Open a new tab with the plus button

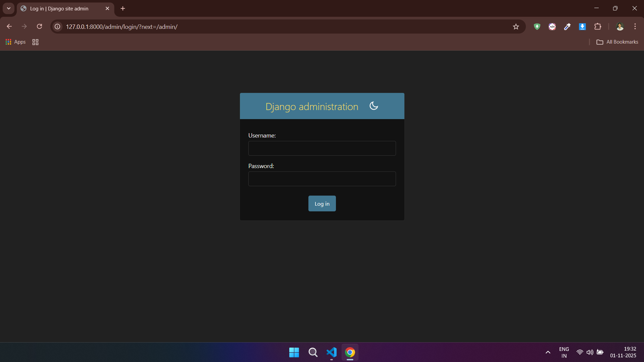click(123, 8)
